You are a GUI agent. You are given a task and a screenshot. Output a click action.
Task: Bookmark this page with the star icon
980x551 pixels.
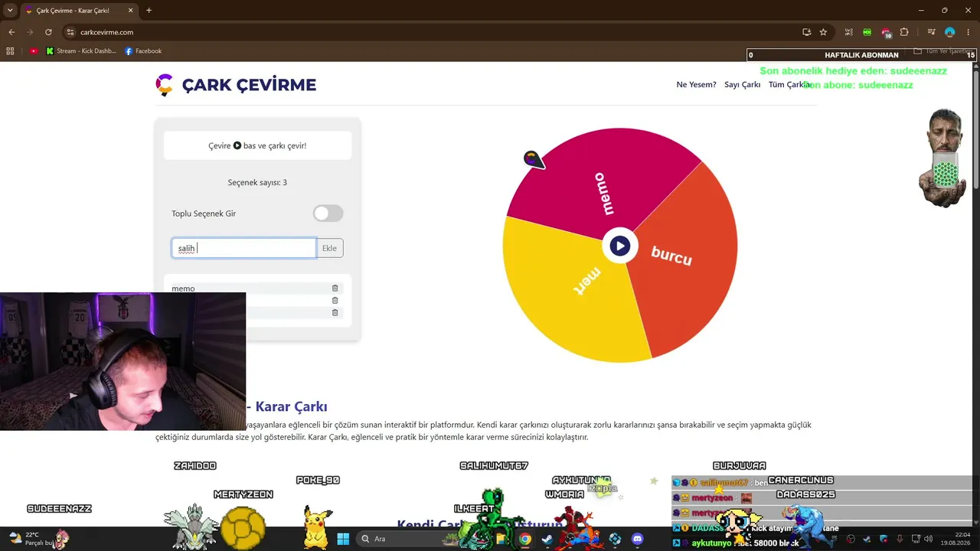pyautogui.click(x=823, y=32)
